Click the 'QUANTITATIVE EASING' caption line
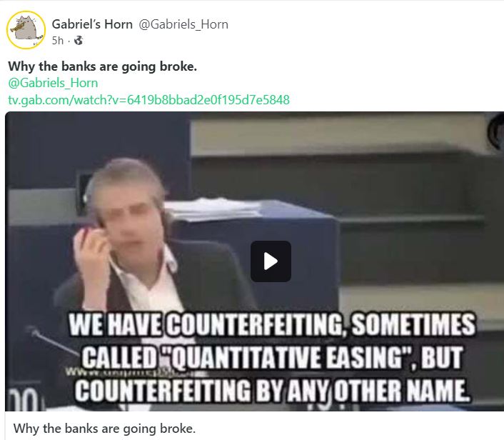Image resolution: width=504 pixels, height=440 pixels. [x=271, y=358]
